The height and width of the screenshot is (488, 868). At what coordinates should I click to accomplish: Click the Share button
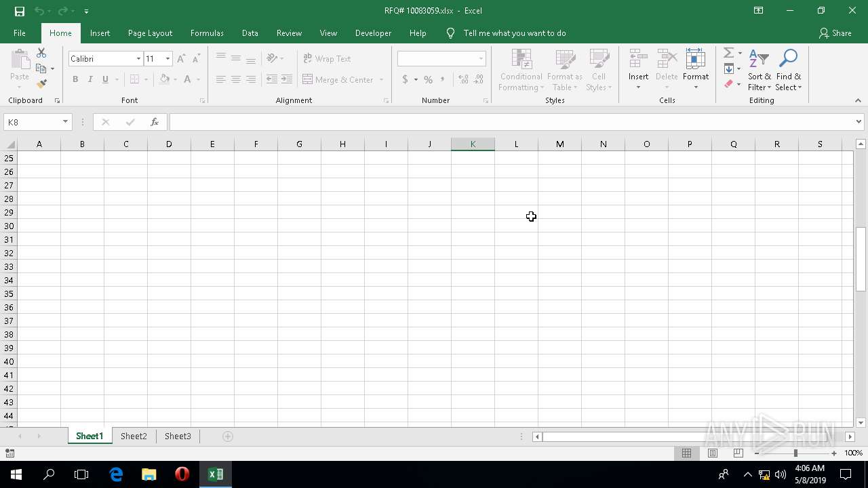pyautogui.click(x=835, y=33)
